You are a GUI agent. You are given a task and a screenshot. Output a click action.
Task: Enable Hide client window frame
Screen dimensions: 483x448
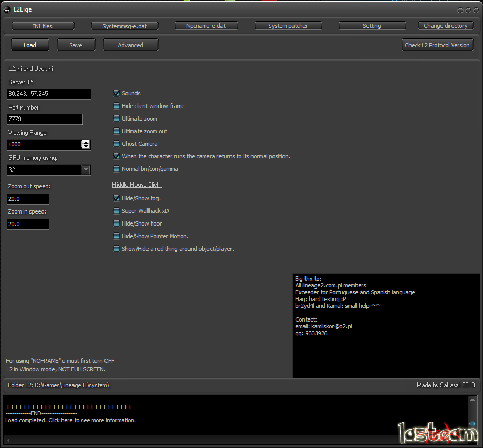[117, 106]
